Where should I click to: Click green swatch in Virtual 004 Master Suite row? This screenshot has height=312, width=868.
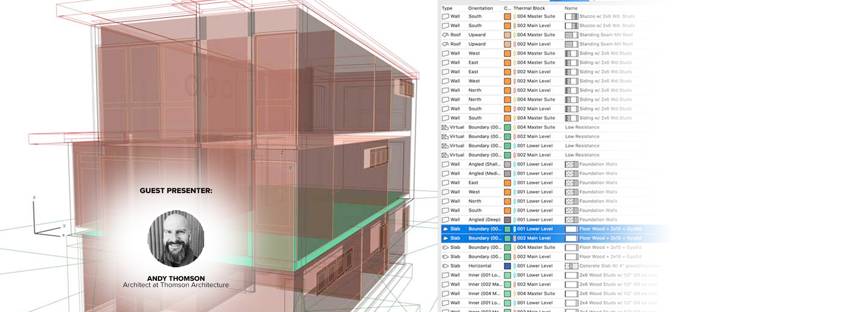click(x=507, y=127)
